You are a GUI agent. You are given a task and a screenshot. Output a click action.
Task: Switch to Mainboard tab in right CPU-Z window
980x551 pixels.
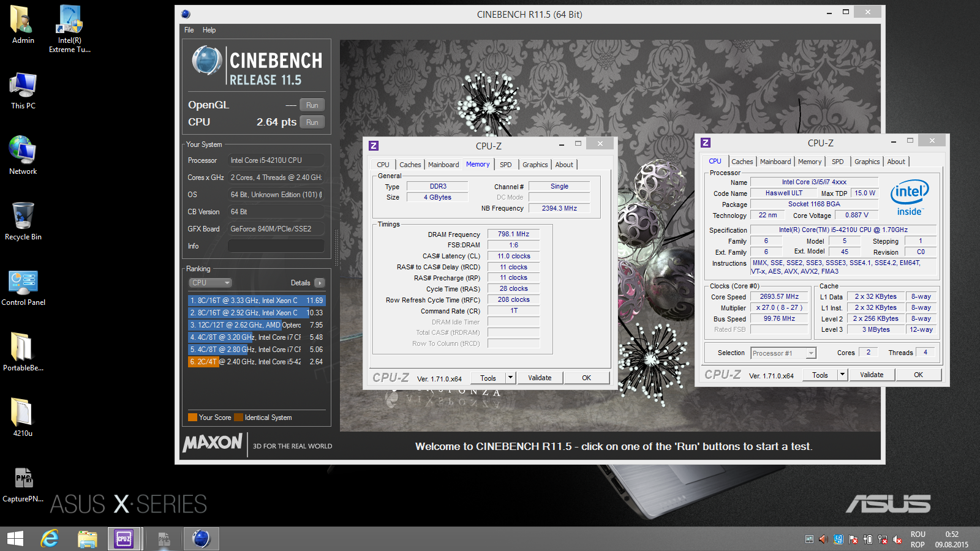pos(775,162)
